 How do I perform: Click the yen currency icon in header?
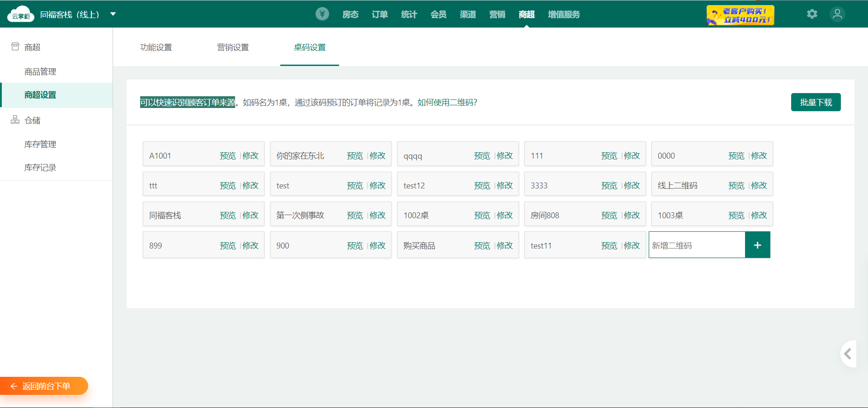(x=322, y=14)
